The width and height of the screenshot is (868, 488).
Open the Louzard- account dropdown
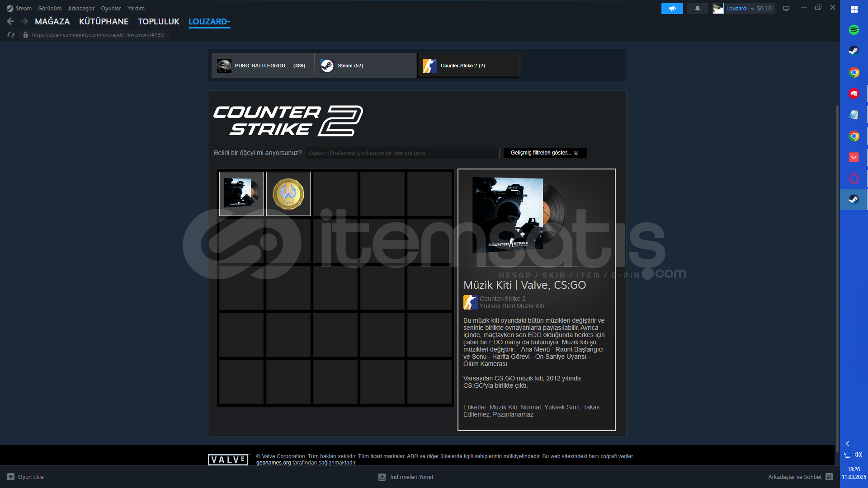click(740, 9)
